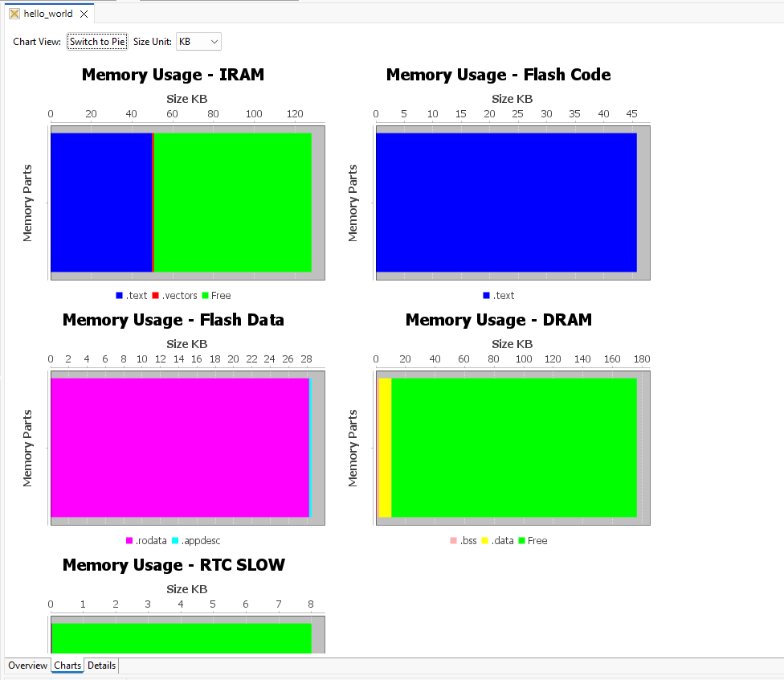The image size is (784, 680).
Task: Click the Charts tab at the bottom
Action: [x=67, y=666]
